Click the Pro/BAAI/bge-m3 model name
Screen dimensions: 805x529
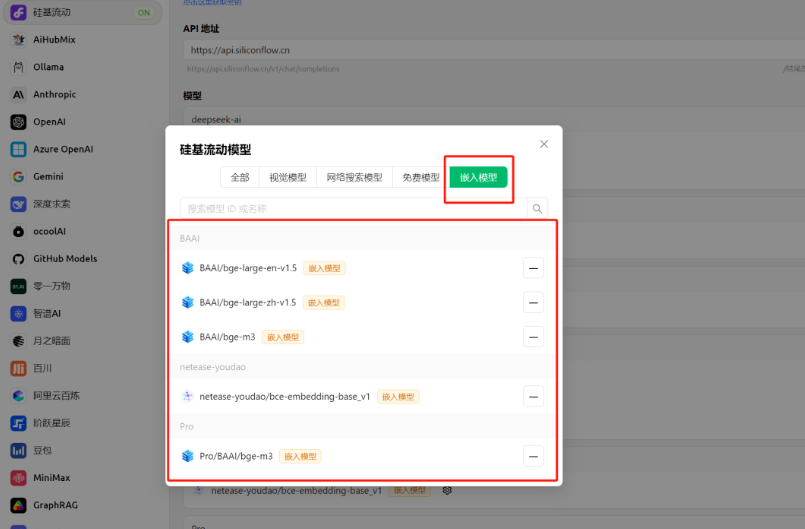(236, 456)
